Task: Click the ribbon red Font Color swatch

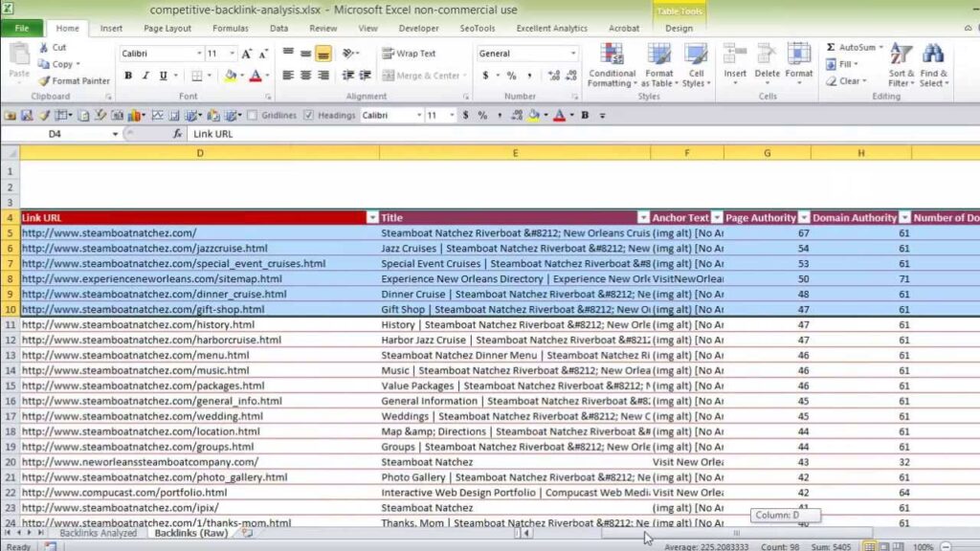Action: (256, 76)
